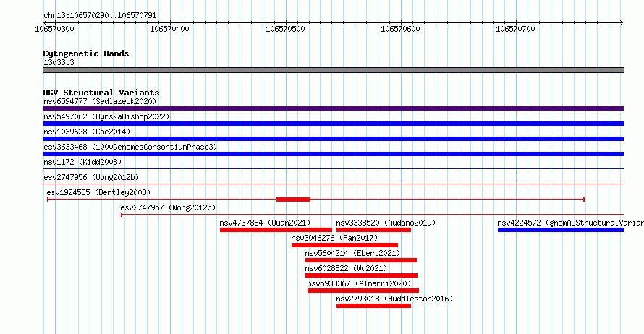This screenshot has width=644, height=334.
Task: Open variant esv2747957 (Wong2012b) label
Action: pyautogui.click(x=168, y=207)
